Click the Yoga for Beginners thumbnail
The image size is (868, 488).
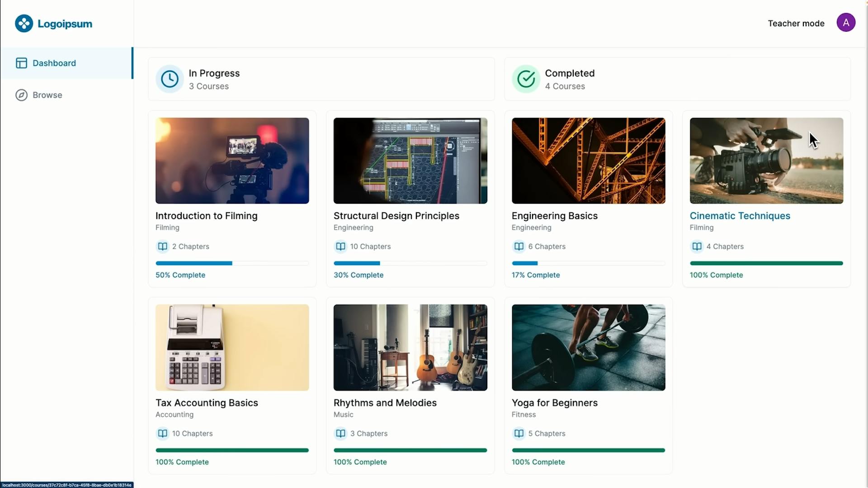[588, 347]
